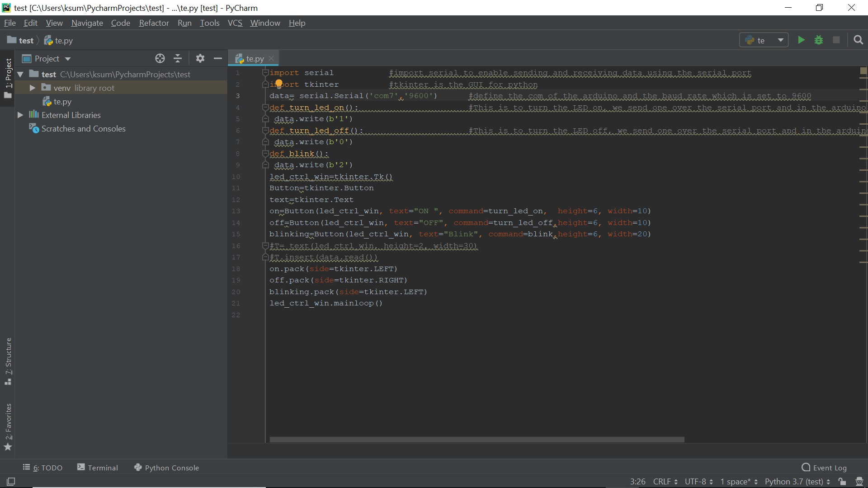This screenshot has height=488, width=868.
Task: Start debugging with the bug icon
Action: coord(819,40)
